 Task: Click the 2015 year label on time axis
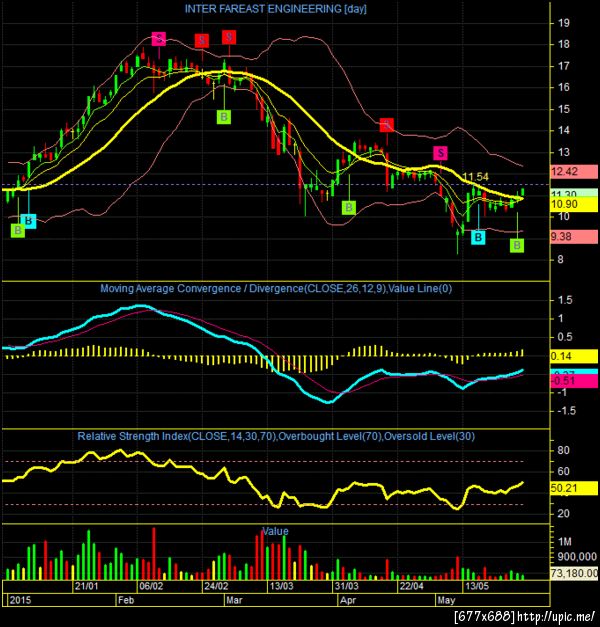(20, 600)
